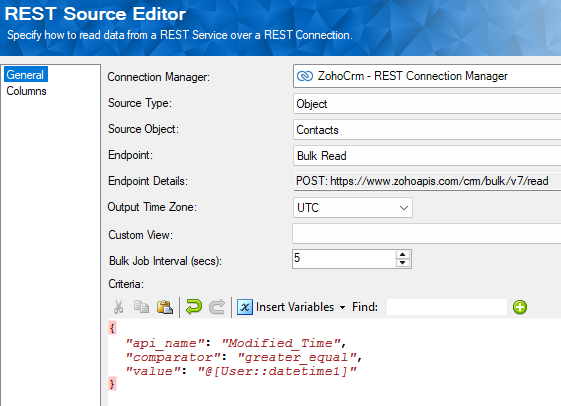
Task: Open the Source Object Contacts dropdown
Action: click(x=427, y=130)
